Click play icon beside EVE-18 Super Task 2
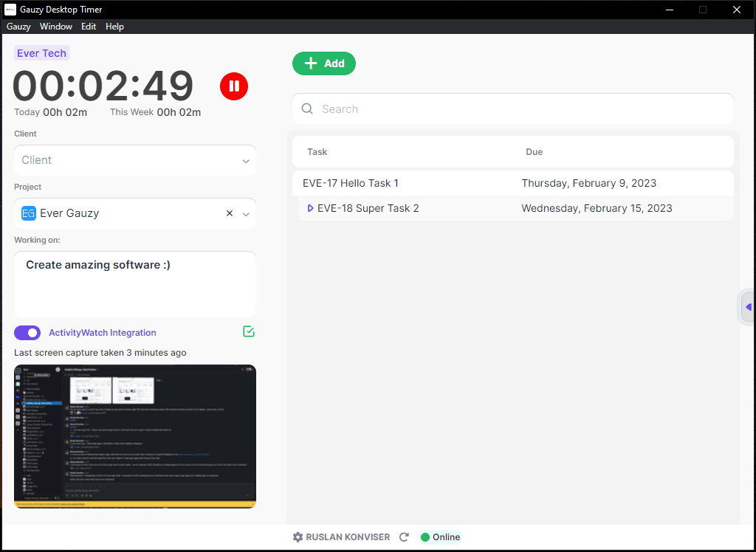756x552 pixels. pos(310,209)
